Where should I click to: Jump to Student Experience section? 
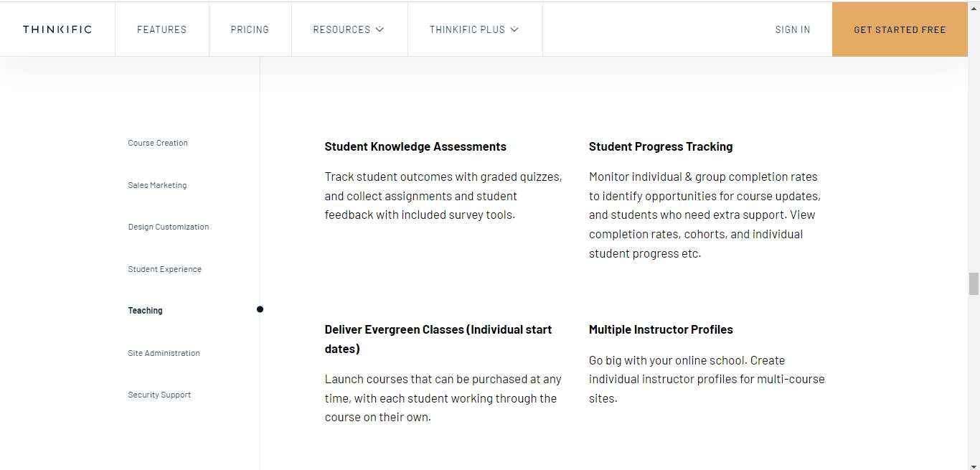[x=165, y=269]
